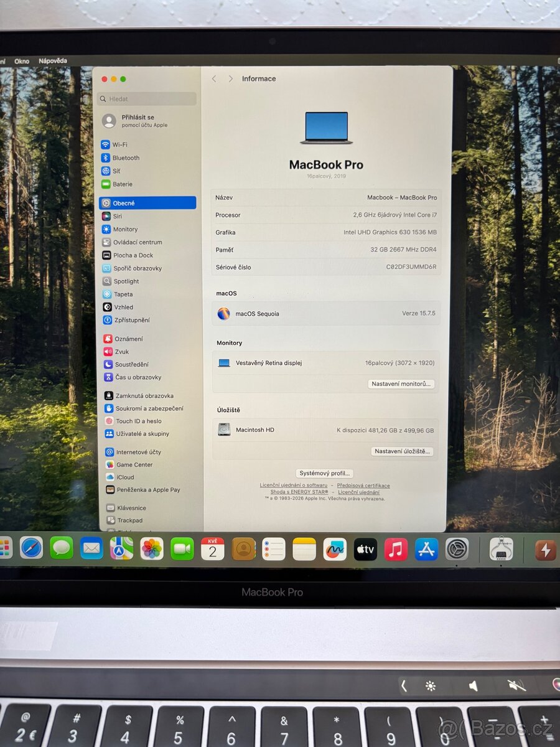
Task: Open the Nápověda menu
Action: click(x=53, y=61)
